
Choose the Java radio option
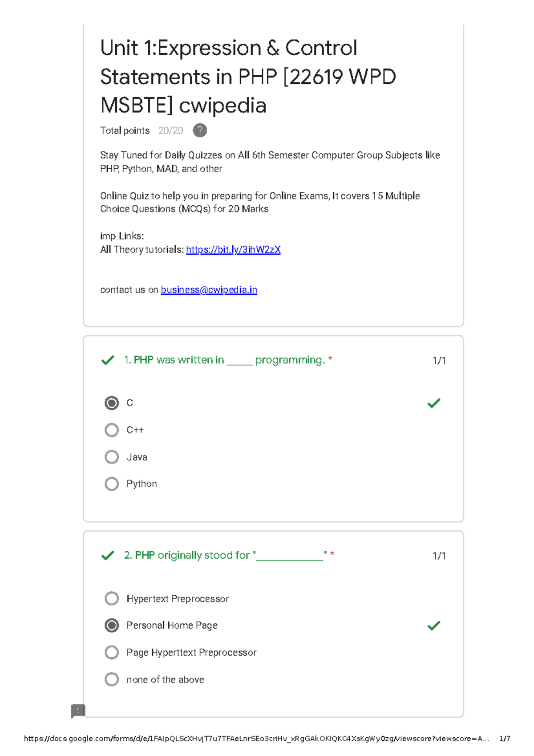pos(112,457)
